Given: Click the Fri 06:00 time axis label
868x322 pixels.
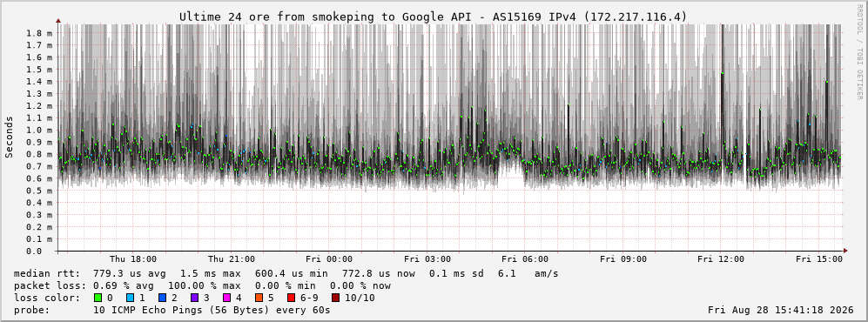Looking at the screenshot, I should [525, 259].
